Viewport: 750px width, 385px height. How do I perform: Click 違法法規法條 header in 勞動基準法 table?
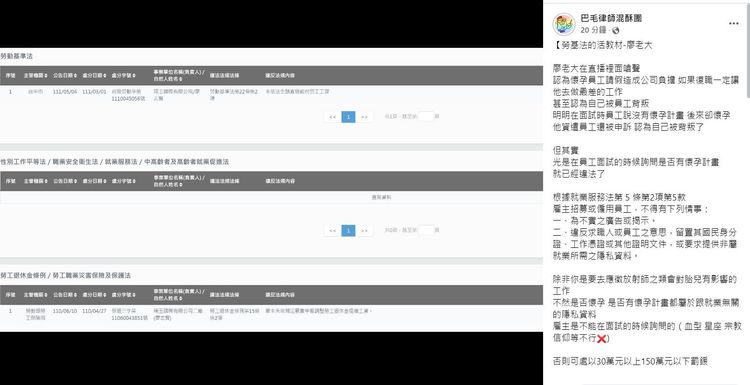(x=224, y=76)
